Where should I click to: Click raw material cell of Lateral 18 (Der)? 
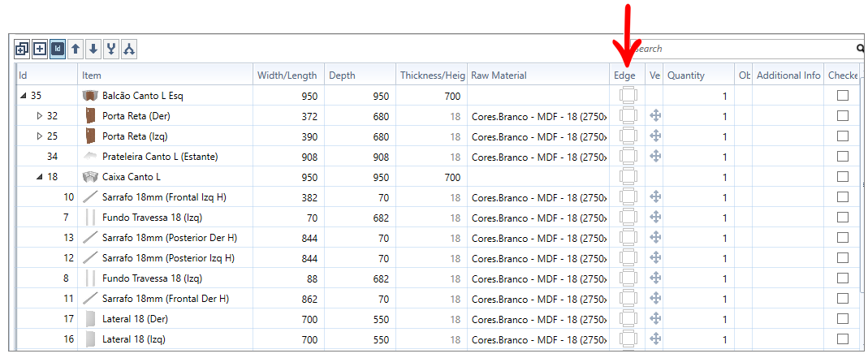coord(538,319)
